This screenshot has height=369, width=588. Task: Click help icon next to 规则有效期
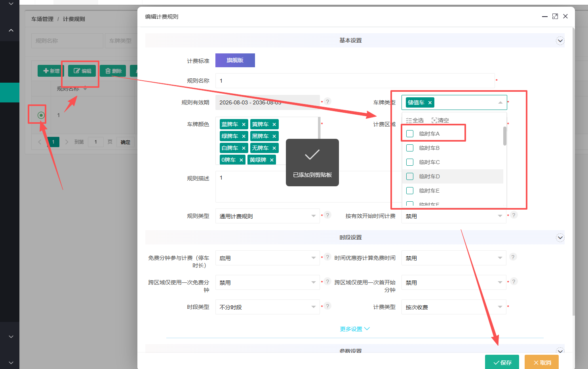327,102
